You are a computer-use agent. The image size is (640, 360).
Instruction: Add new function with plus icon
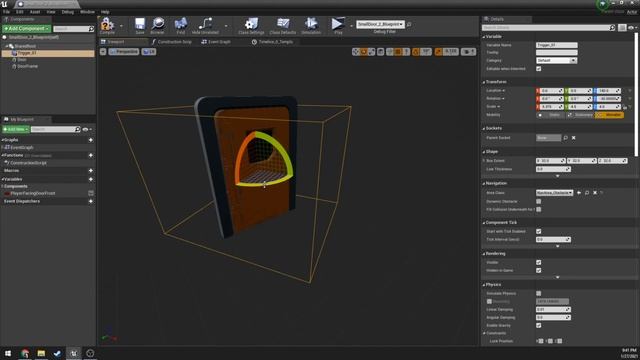point(91,156)
